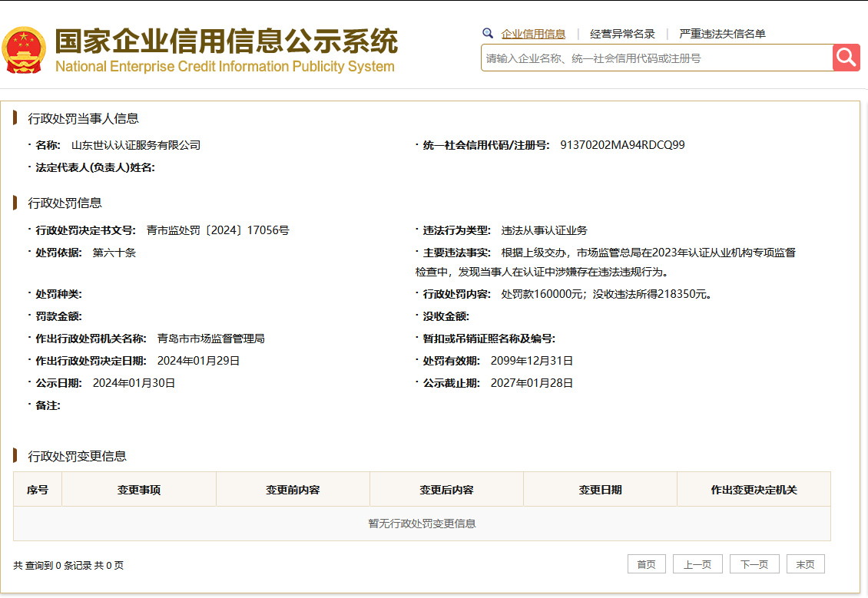
Task: Click the 主要违法事实 description text
Action: [605, 263]
